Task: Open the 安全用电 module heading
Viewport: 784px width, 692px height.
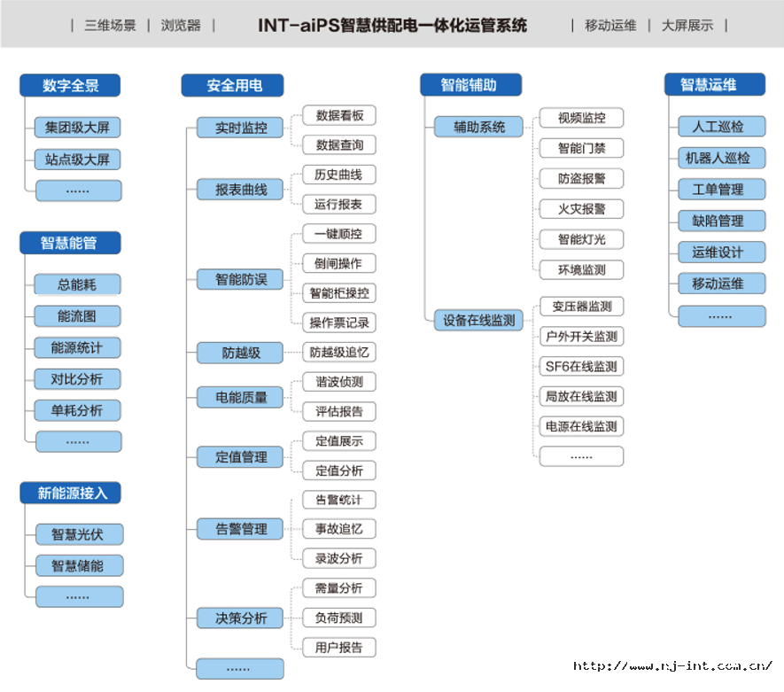Action: click(233, 85)
